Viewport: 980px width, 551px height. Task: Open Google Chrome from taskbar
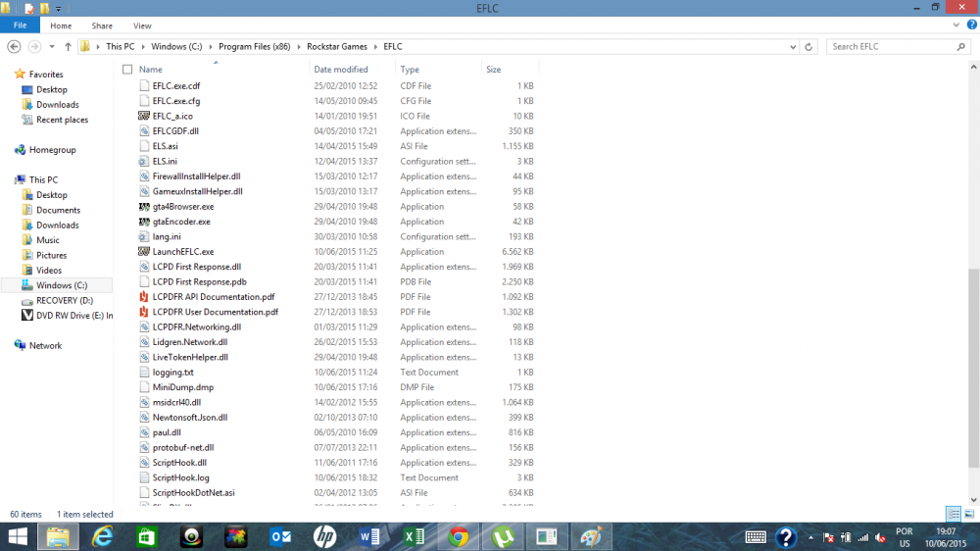coord(458,537)
